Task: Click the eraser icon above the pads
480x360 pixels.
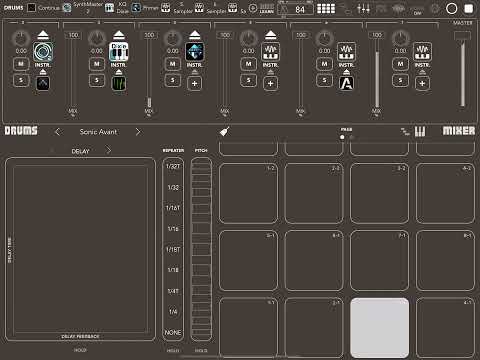Action: (225, 132)
